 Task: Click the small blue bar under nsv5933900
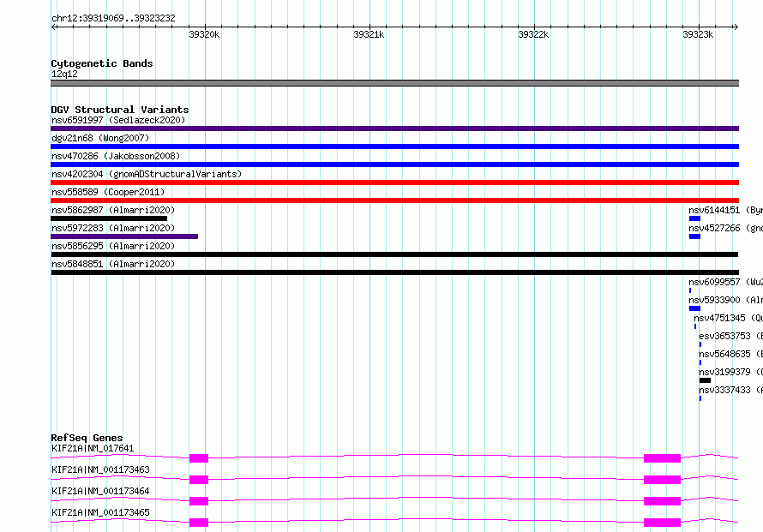pyautogui.click(x=695, y=308)
